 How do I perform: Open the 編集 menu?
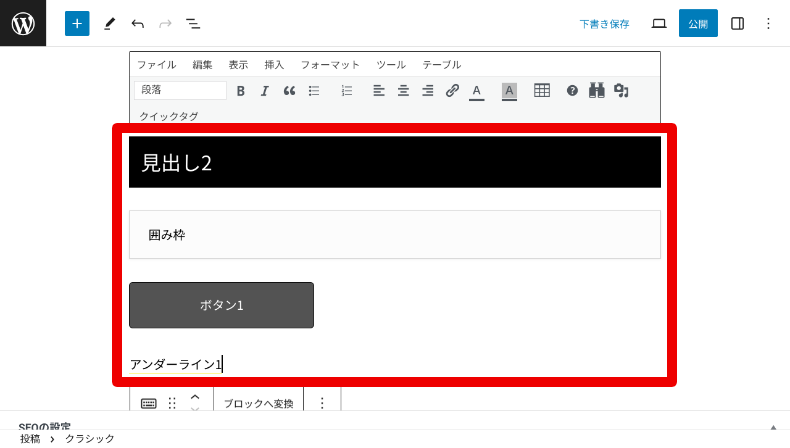202,65
